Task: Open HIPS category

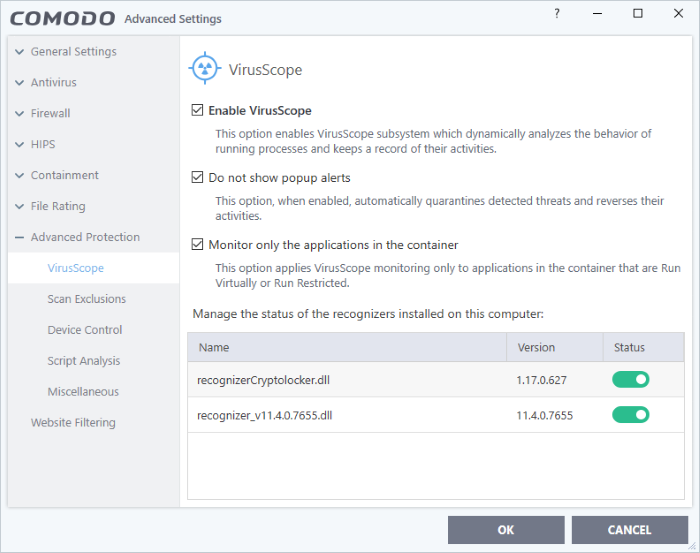Action: [43, 144]
